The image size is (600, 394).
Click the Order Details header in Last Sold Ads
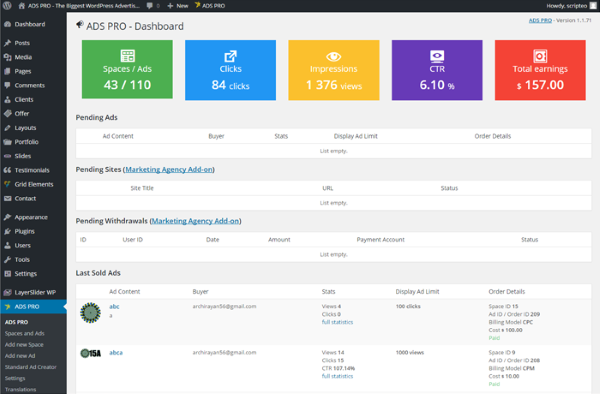coord(507,291)
